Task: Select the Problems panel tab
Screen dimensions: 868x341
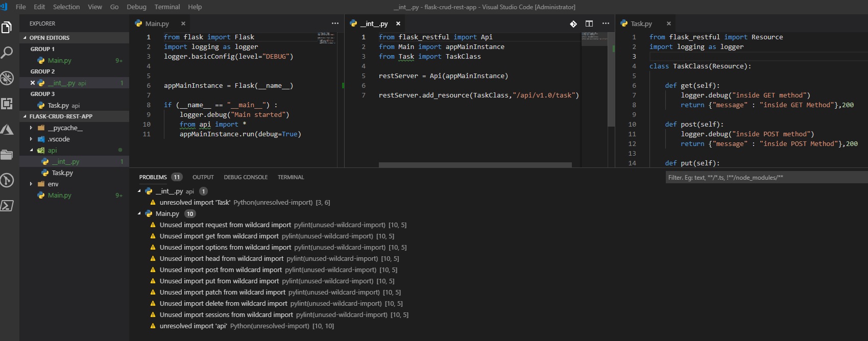Action: (x=153, y=177)
